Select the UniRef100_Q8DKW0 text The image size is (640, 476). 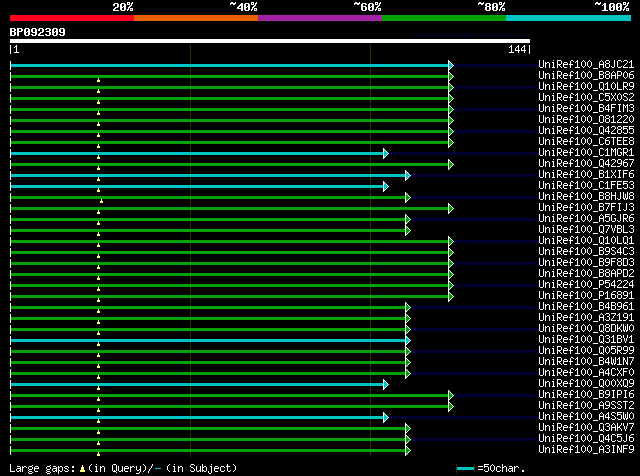click(x=586, y=329)
